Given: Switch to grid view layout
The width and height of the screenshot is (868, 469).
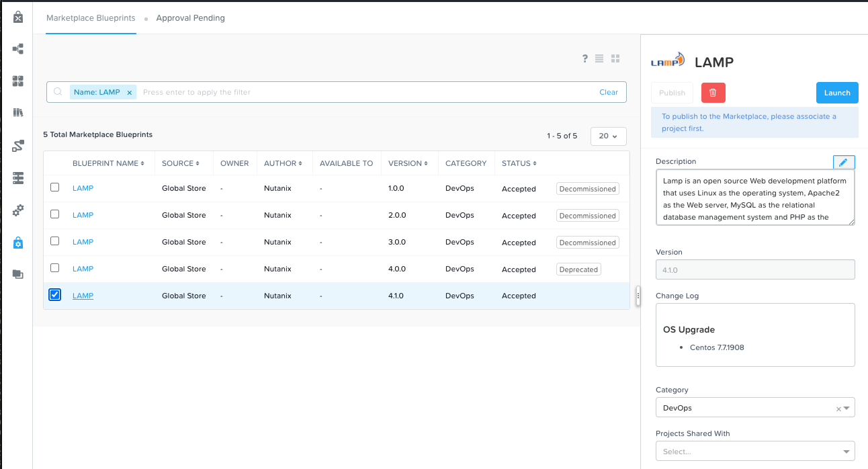Looking at the screenshot, I should coord(615,59).
